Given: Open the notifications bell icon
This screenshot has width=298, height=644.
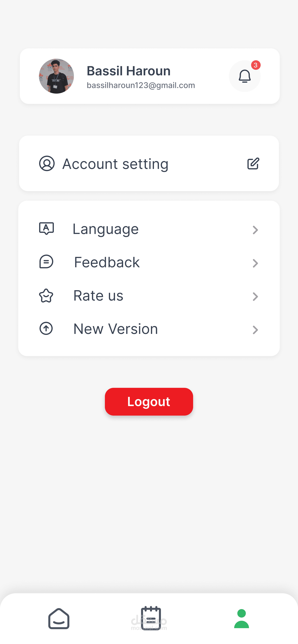Looking at the screenshot, I should click(x=245, y=76).
